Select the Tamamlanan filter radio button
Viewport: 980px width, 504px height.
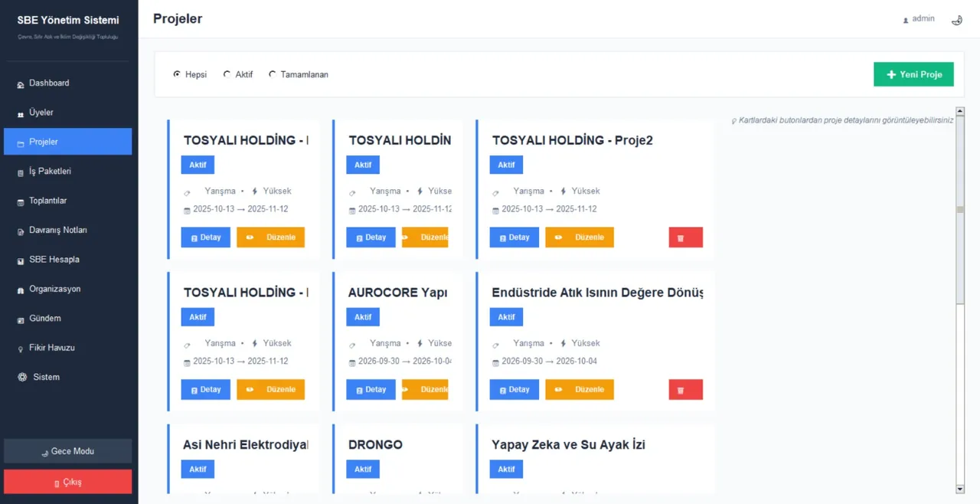[272, 74]
